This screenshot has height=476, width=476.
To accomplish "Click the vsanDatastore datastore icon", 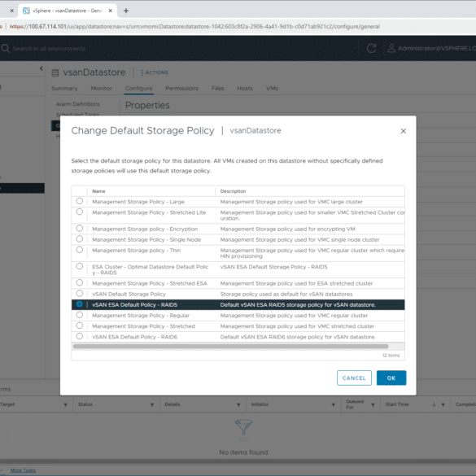I will click(x=55, y=73).
